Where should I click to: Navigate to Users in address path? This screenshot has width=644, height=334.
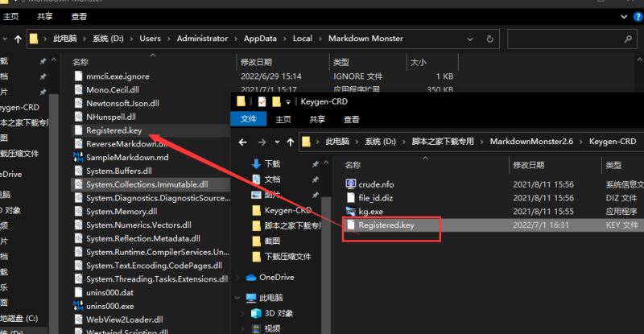[x=150, y=39]
